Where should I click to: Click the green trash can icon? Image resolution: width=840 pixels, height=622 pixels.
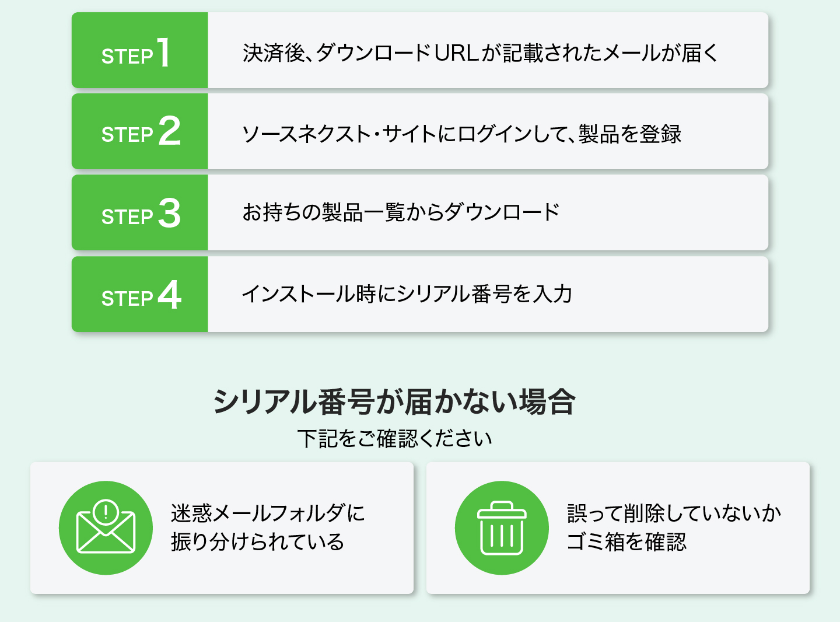coord(502,527)
